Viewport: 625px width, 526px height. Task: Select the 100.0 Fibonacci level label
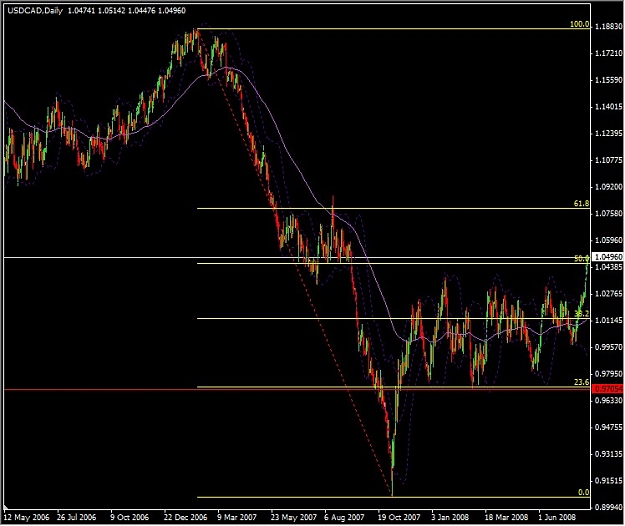(x=579, y=24)
